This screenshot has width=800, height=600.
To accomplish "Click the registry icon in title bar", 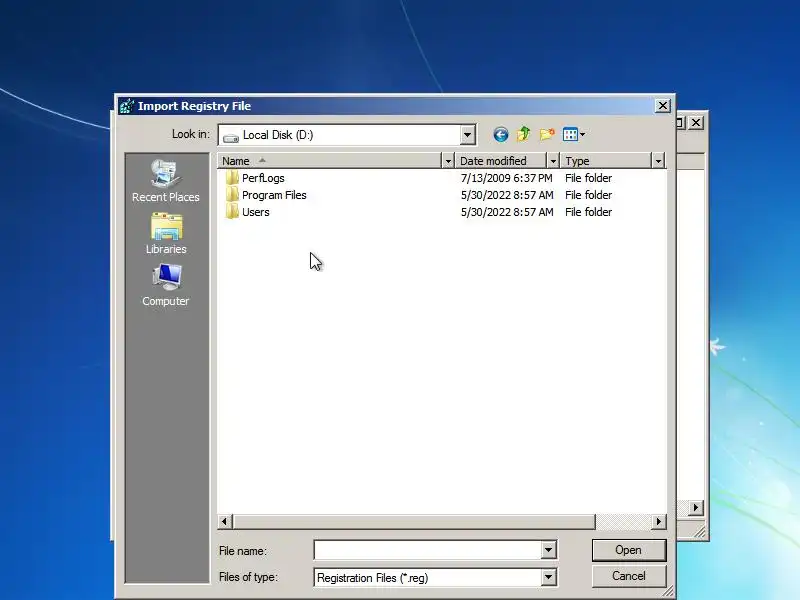I will point(127,106).
